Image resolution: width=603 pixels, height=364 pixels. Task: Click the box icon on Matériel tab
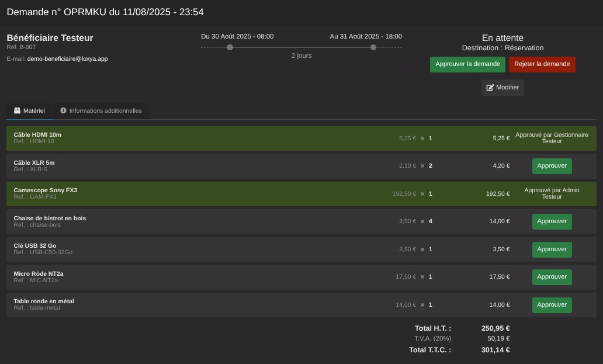pos(18,110)
